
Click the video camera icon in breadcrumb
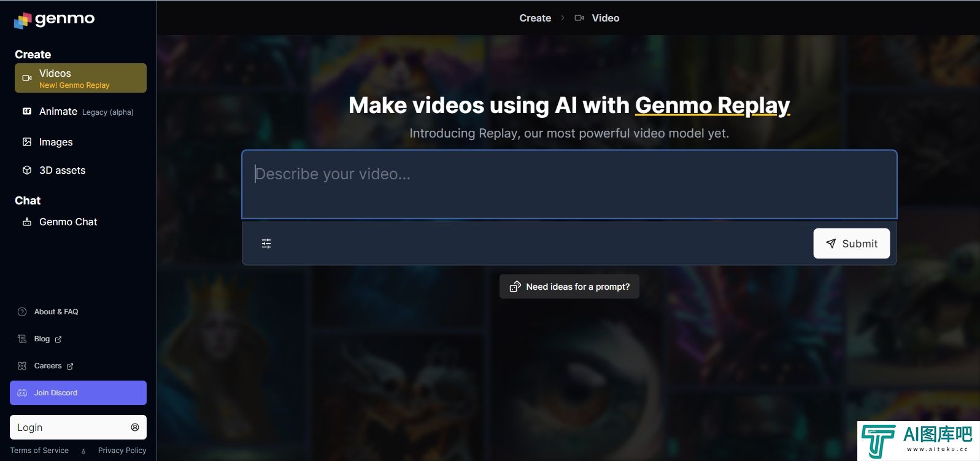pyautogui.click(x=579, y=18)
